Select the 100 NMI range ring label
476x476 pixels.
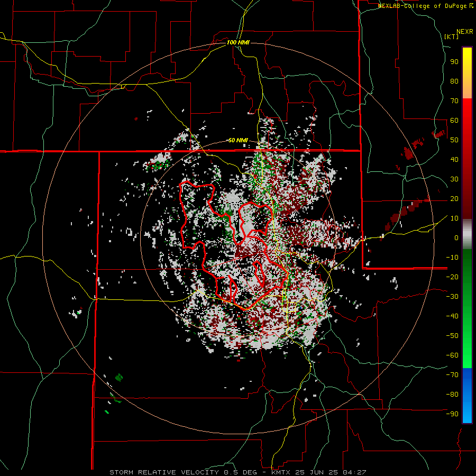239,42
